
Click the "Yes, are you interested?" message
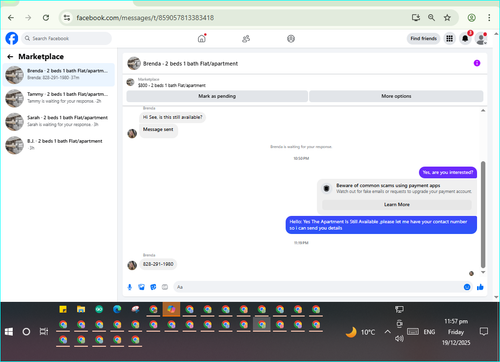[x=448, y=172]
